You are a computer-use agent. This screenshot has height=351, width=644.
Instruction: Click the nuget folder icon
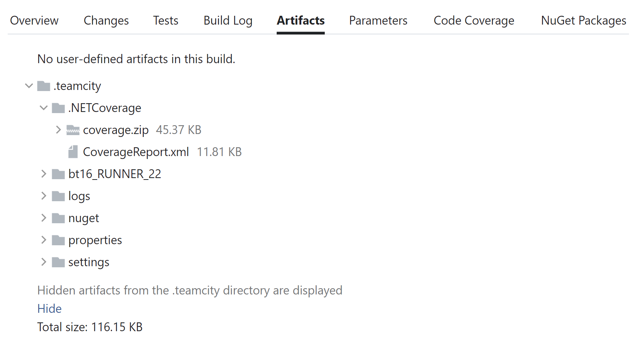coord(58,218)
